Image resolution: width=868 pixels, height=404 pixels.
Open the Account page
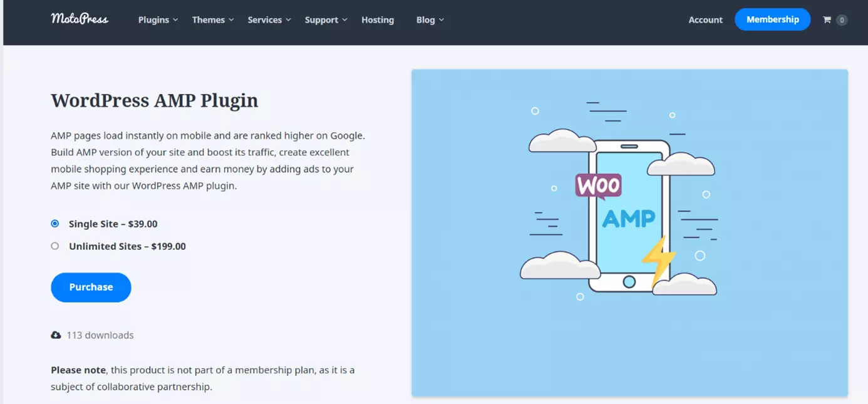705,20
